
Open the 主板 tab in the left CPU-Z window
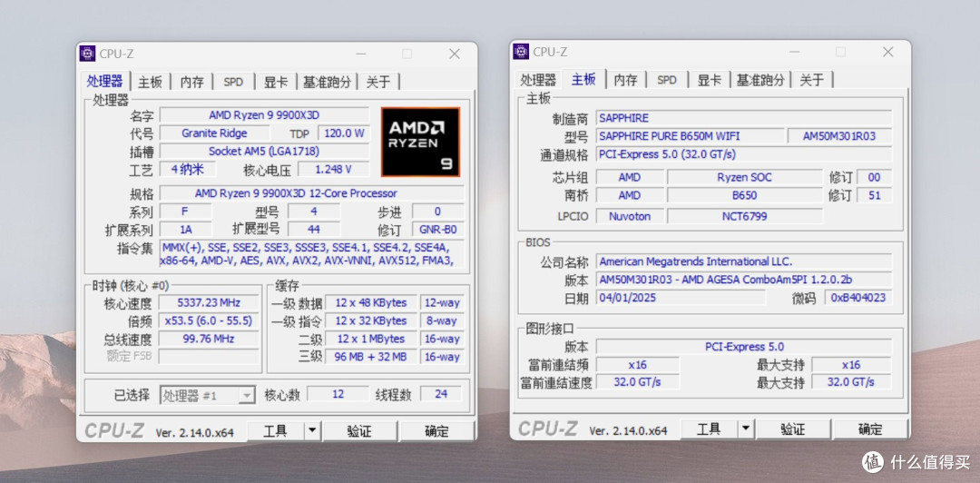150,82
